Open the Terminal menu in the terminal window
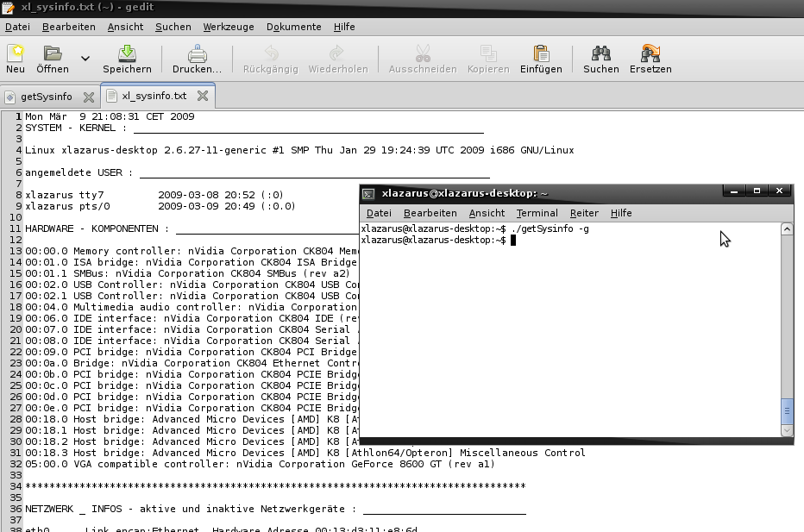The image size is (804, 532). [537, 213]
